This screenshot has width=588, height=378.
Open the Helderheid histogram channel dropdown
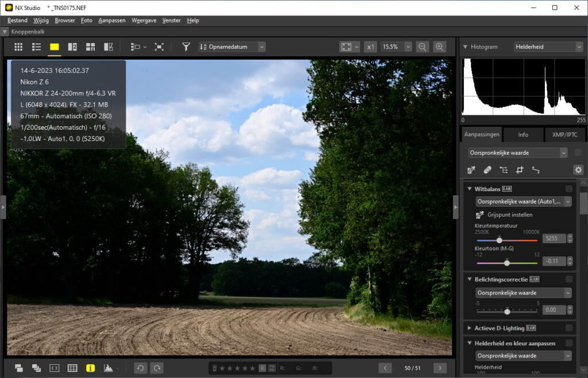(548, 47)
